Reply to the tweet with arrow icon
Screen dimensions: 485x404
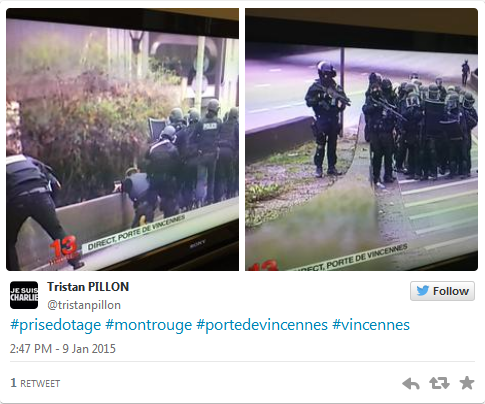click(411, 384)
